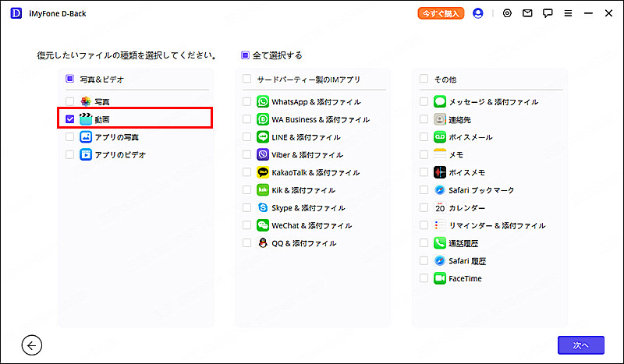Click the 次へ next button
Viewport: 624px width, 364px height.
581,345
